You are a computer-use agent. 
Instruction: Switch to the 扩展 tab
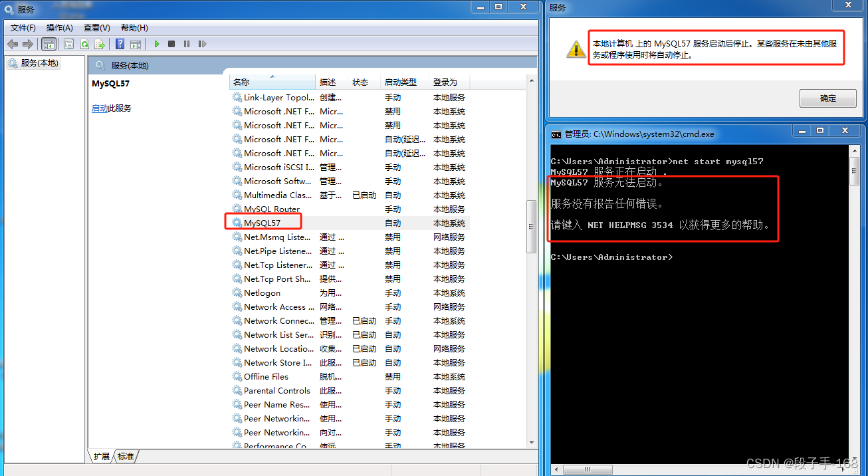tap(101, 456)
